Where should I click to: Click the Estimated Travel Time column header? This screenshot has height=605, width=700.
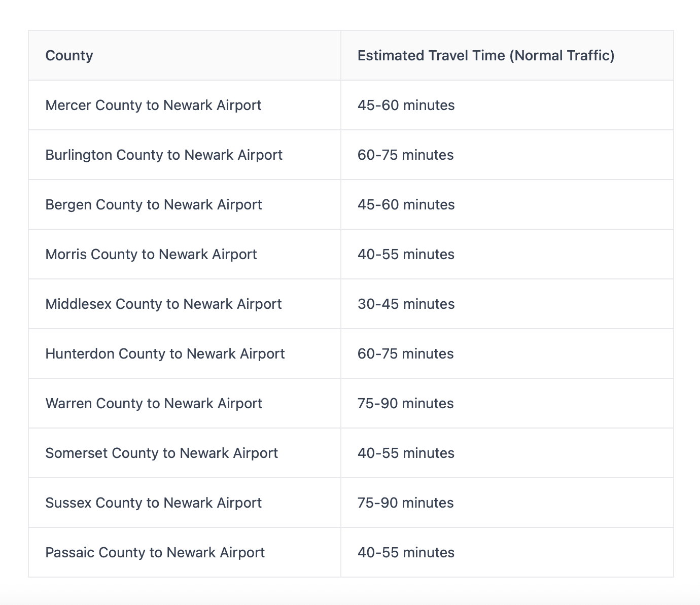(485, 55)
